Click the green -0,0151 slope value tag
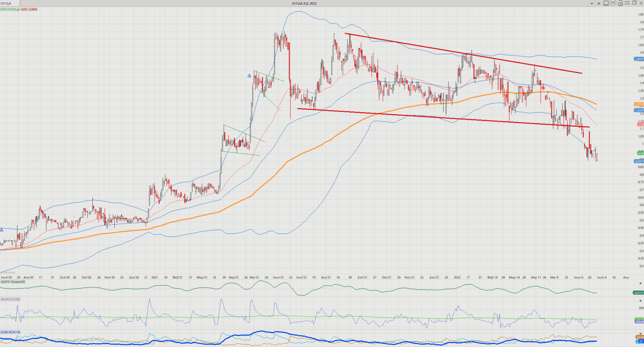Image resolution: width=644 pixels, height=347 pixels. pos(638,293)
